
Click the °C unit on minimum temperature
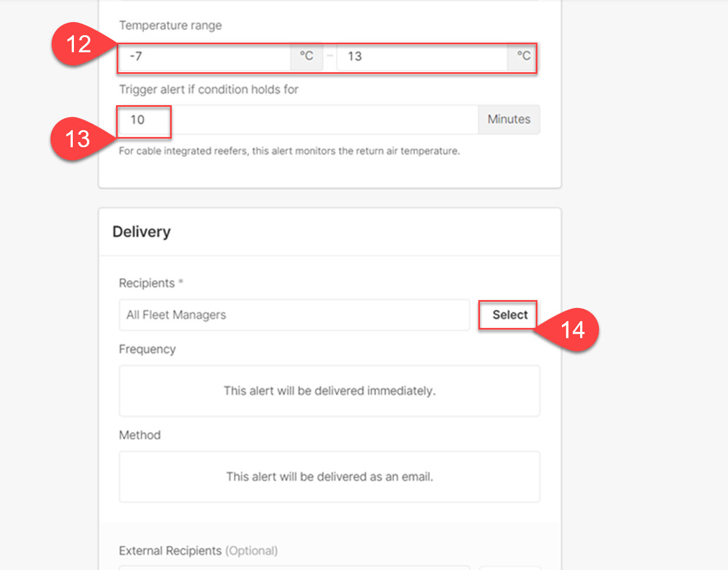click(307, 56)
